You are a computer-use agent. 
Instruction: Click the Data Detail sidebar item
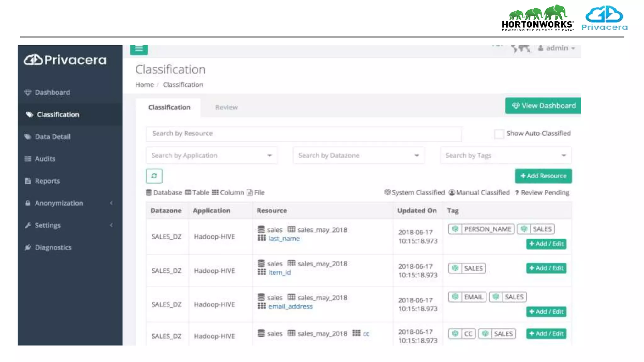pos(53,137)
